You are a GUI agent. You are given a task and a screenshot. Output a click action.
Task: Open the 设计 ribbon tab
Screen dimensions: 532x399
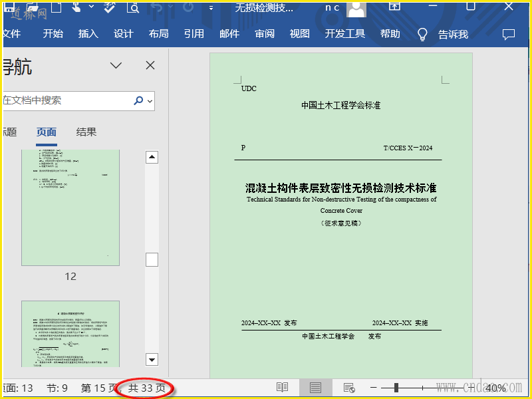[x=124, y=34]
